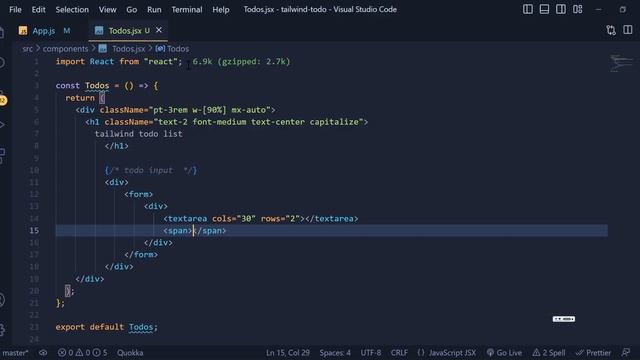Select the Todos.jsx editor tab

pos(124,31)
